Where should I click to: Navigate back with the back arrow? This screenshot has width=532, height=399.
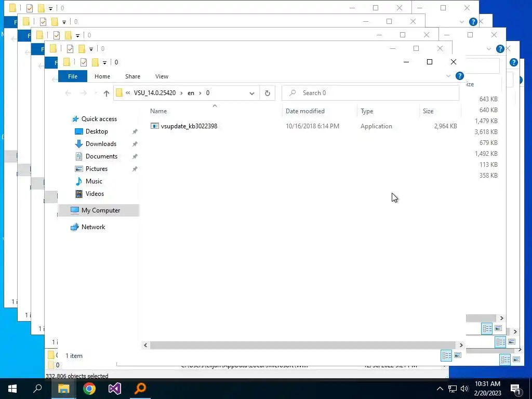pyautogui.click(x=68, y=93)
